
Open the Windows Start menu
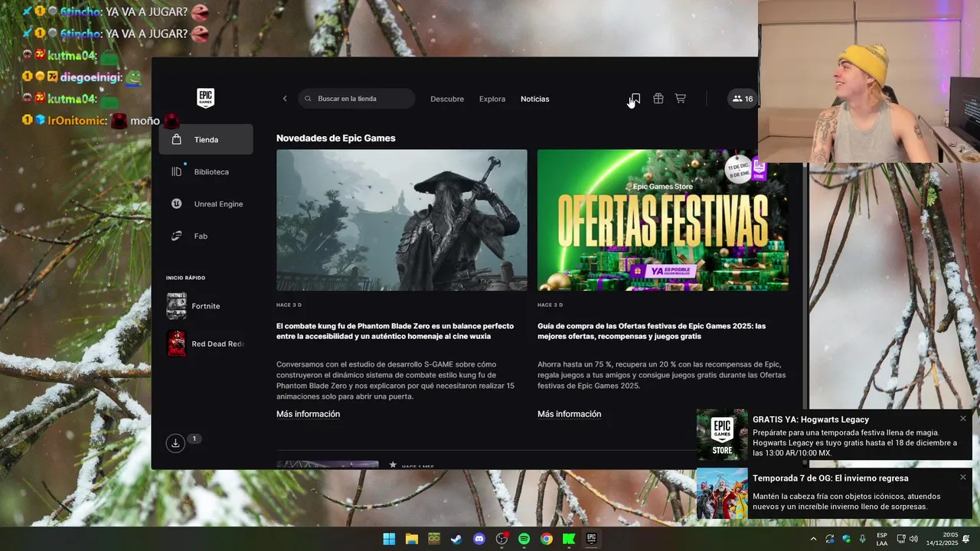point(389,539)
